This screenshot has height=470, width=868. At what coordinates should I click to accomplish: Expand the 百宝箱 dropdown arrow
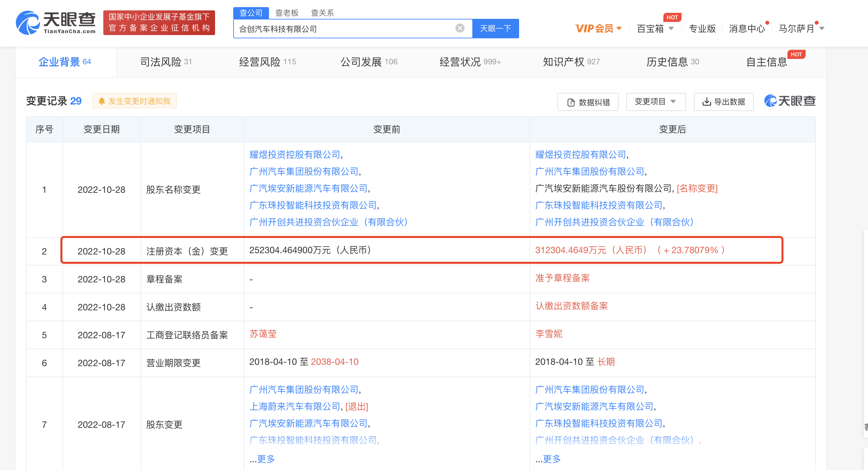671,29
